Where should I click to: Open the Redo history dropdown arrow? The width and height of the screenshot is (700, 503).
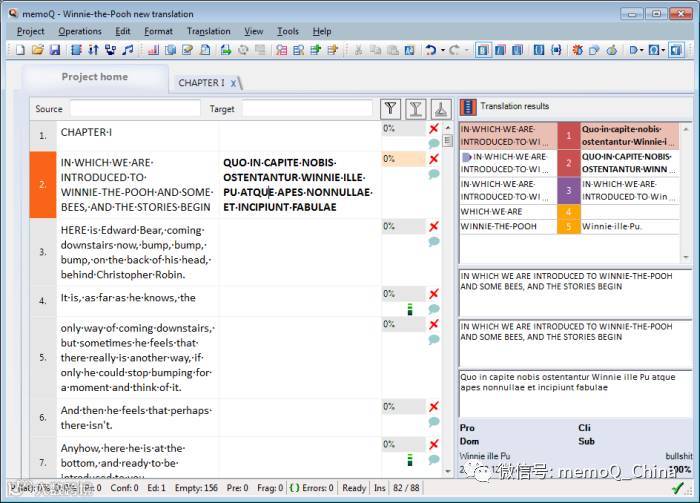click(467, 50)
